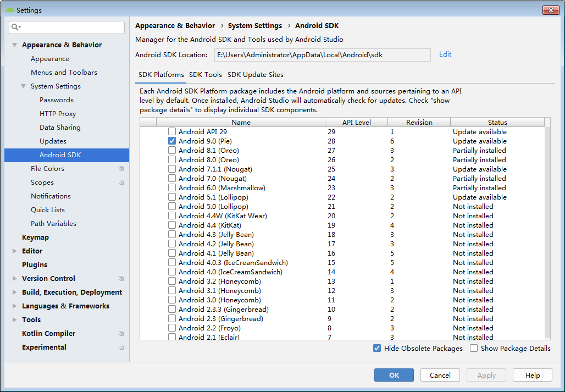Click the search magnifier icon in settings

pyautogui.click(x=15, y=27)
